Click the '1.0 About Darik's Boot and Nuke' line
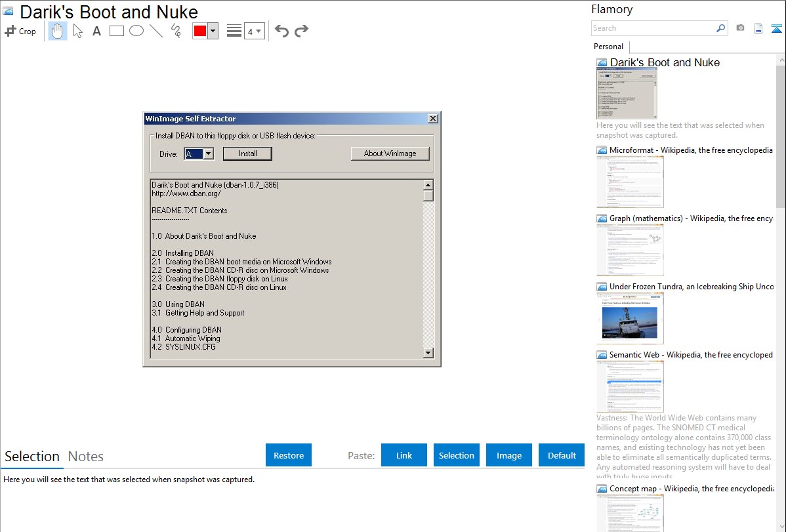 click(x=204, y=236)
